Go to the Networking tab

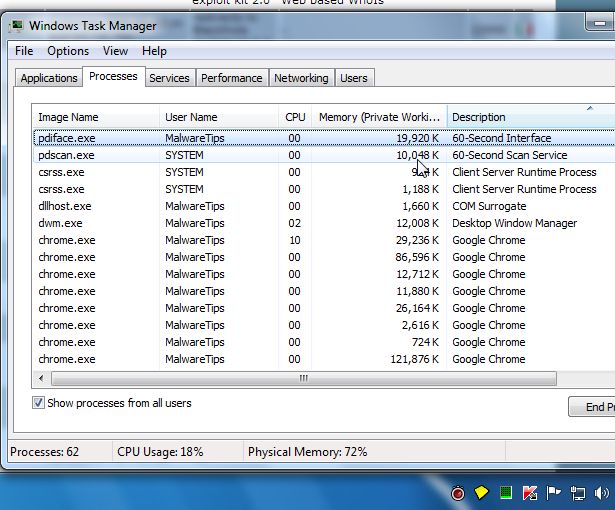click(301, 78)
